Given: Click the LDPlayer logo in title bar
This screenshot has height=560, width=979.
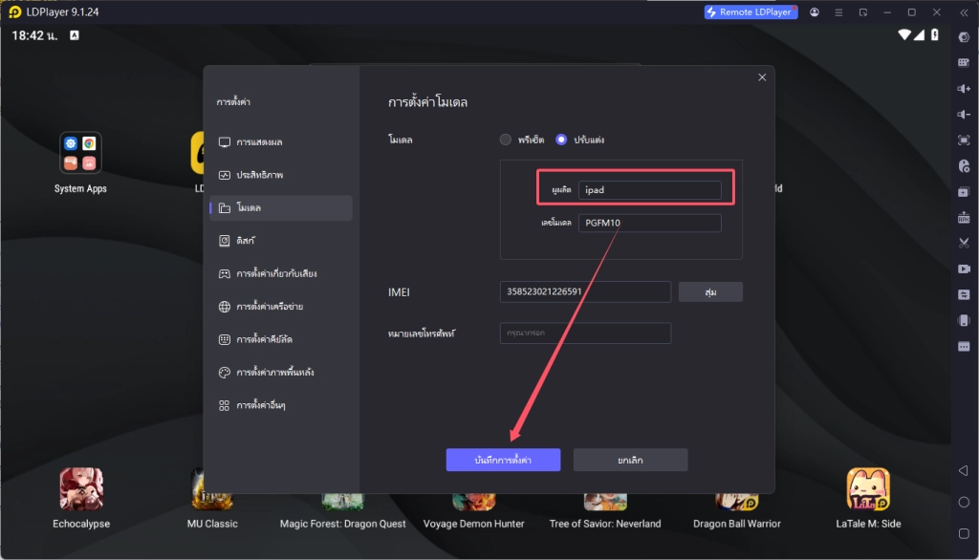Looking at the screenshot, I should 14,11.
